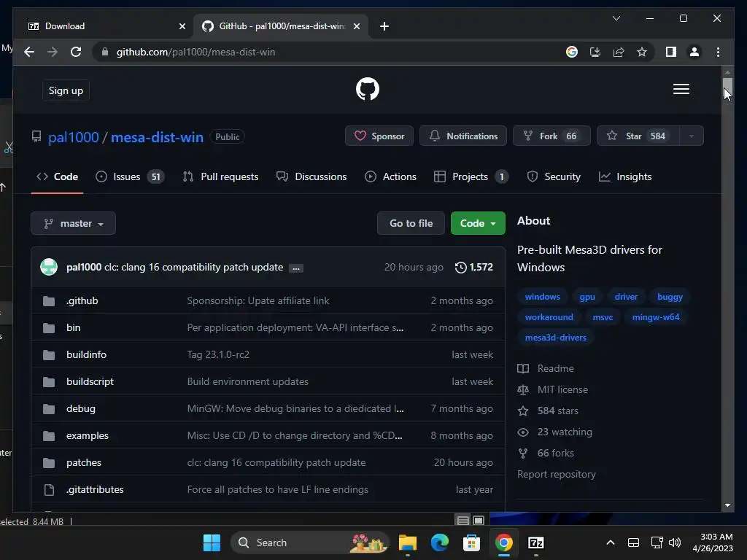Share this page icon
The height and width of the screenshot is (560, 747).
tap(619, 52)
